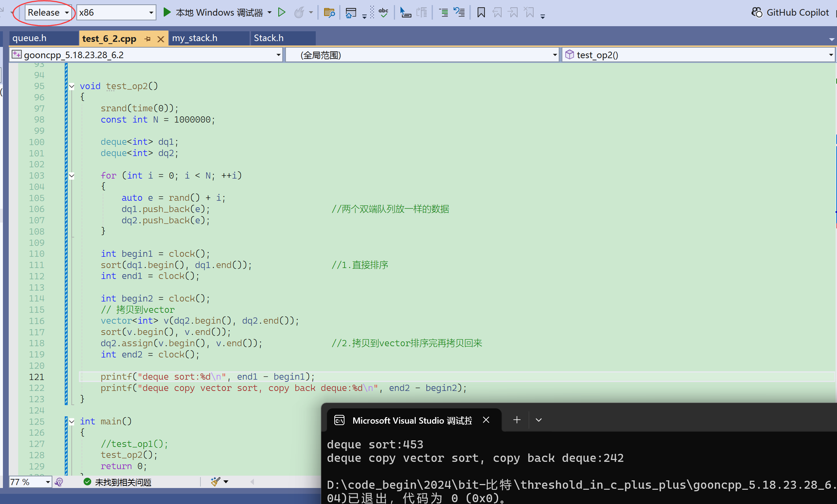The height and width of the screenshot is (504, 837).
Task: Click the spell checker abc icon
Action: (383, 13)
